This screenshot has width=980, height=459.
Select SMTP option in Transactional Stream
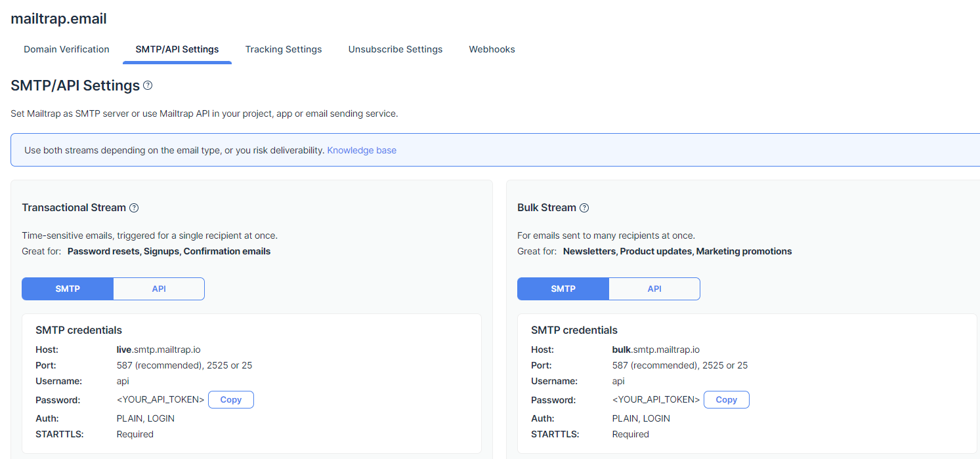68,289
